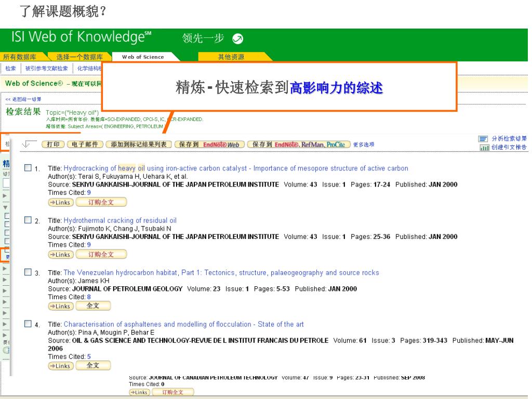Click the create citation report chart icon
This screenshot has width=532, height=399.
coord(483,147)
